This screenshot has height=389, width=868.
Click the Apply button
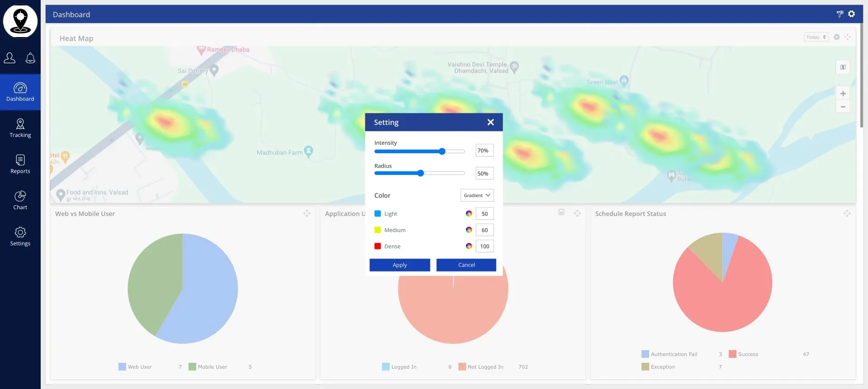tap(400, 265)
